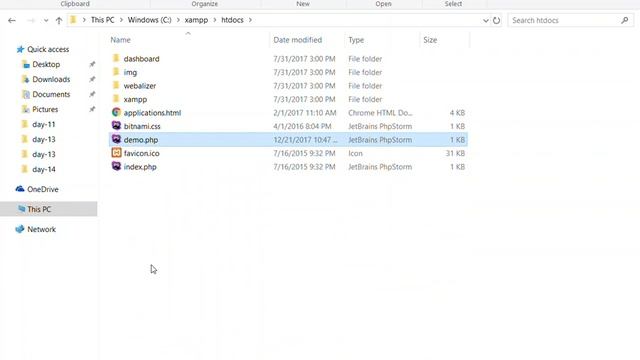Select bitnami.css file name
640x360 pixels.
tap(142, 127)
